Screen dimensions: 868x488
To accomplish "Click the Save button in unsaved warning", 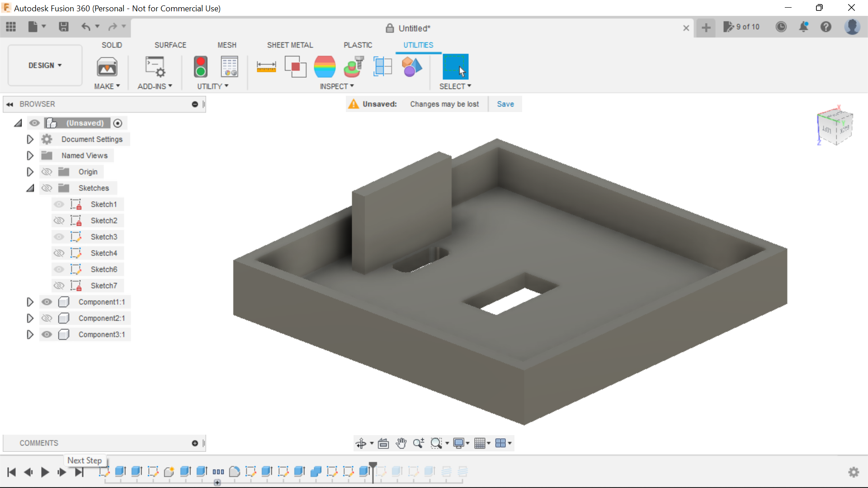I will [505, 104].
